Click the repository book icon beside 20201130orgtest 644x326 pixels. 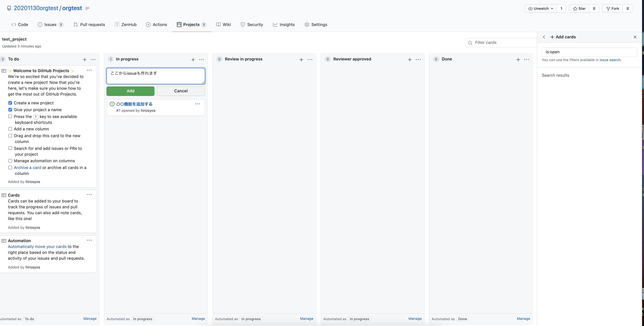click(9, 8)
